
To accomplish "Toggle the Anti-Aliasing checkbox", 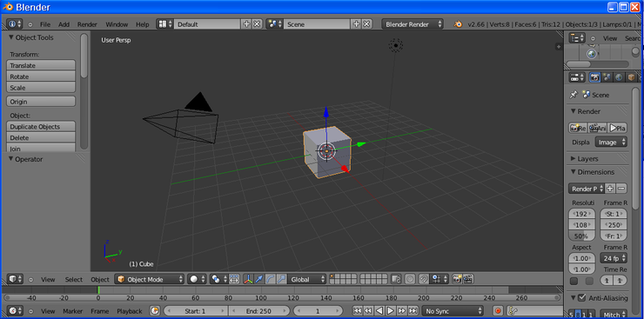I will coord(581,297).
